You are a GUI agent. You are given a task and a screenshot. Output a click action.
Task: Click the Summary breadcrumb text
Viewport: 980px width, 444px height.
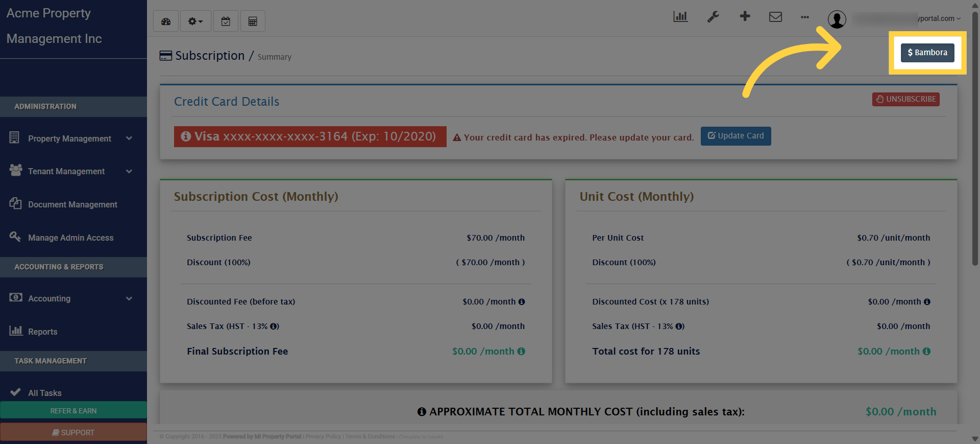(275, 57)
